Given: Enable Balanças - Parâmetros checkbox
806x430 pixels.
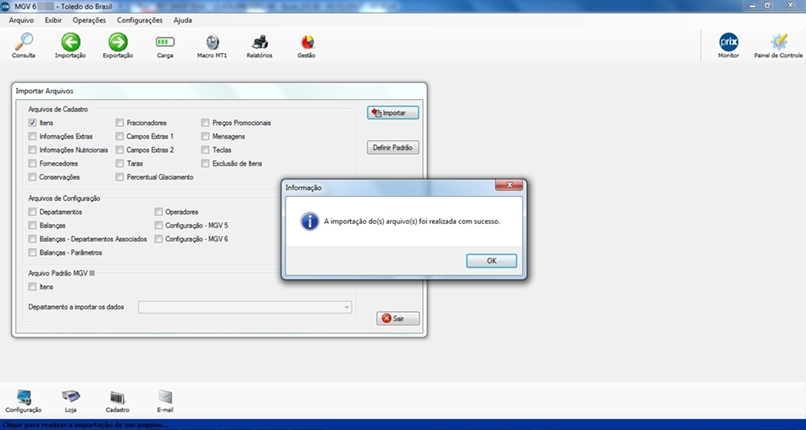Looking at the screenshot, I should point(32,253).
